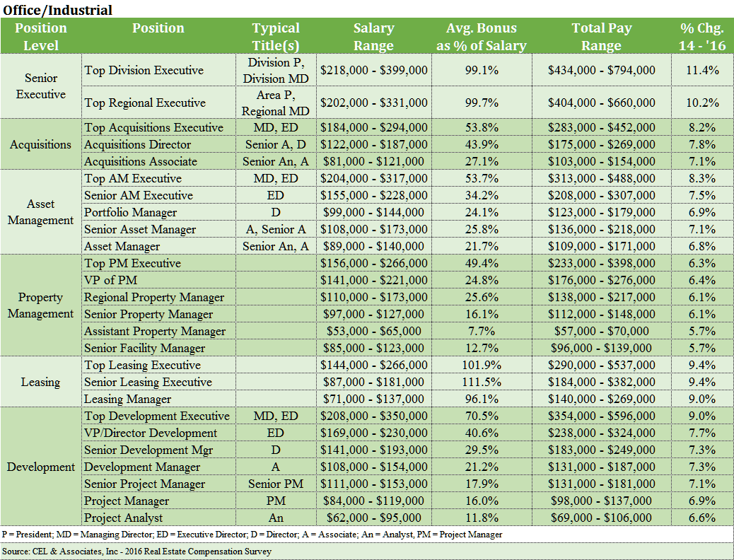
Task: Click salary range "$202,000 - $331,000"
Action: coord(373,103)
